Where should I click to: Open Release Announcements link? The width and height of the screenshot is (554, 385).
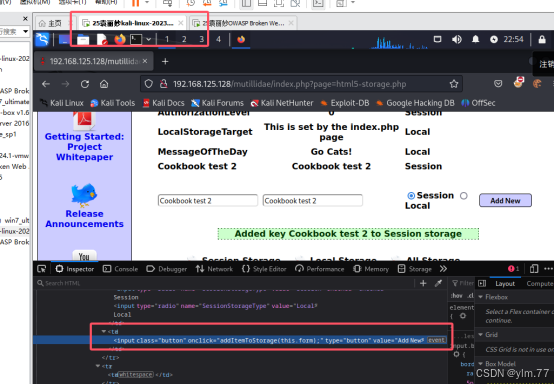tap(84, 219)
